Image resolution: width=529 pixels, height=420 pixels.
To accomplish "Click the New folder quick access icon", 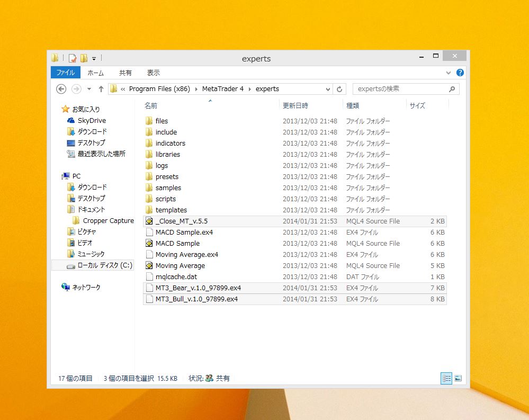I will [x=84, y=58].
